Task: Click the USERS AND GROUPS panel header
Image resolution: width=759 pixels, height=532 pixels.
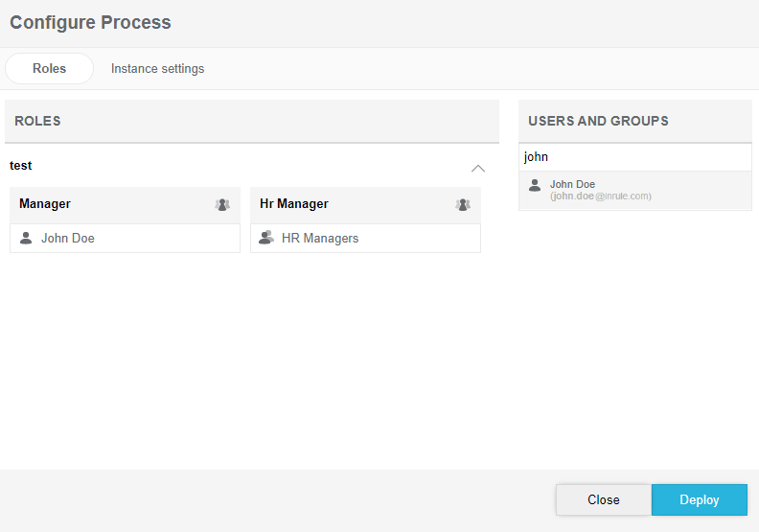Action: tap(598, 121)
